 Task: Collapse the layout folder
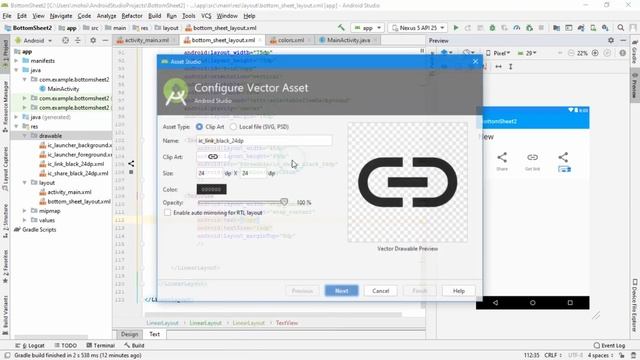tap(25, 182)
